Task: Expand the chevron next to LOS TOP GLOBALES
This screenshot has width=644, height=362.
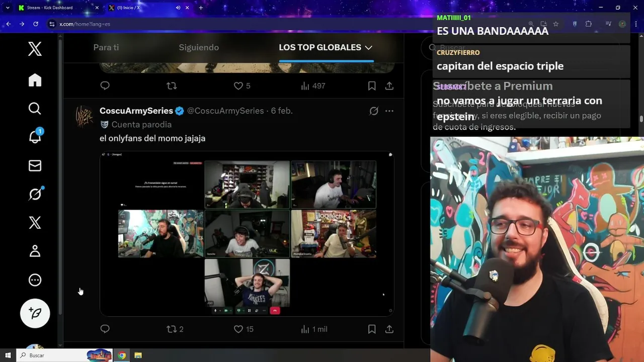Action: click(x=369, y=47)
